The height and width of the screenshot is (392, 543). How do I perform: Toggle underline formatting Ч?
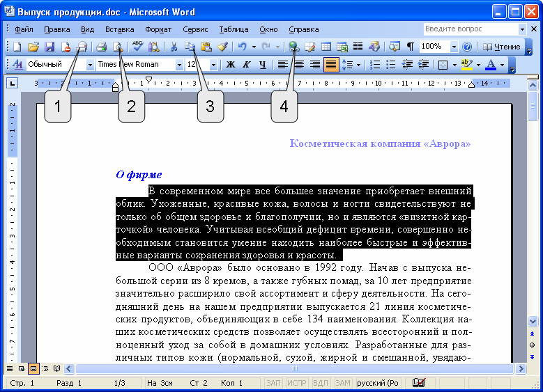(x=263, y=64)
